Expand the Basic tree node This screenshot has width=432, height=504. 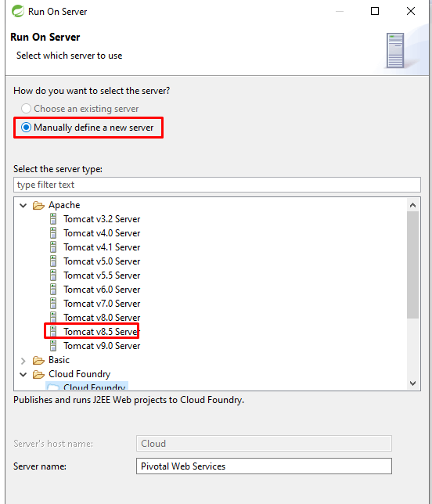pos(23,361)
